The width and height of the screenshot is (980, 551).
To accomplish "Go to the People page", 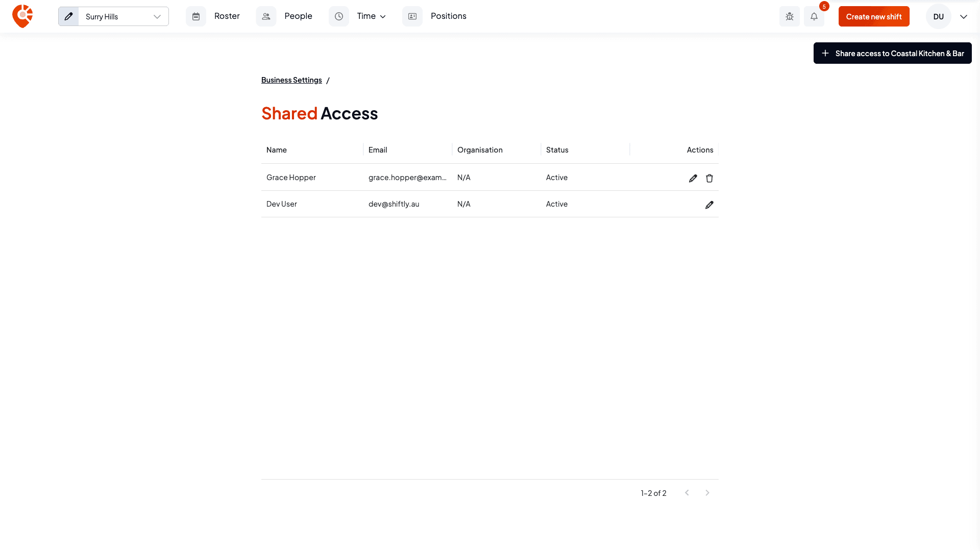I will click(298, 16).
